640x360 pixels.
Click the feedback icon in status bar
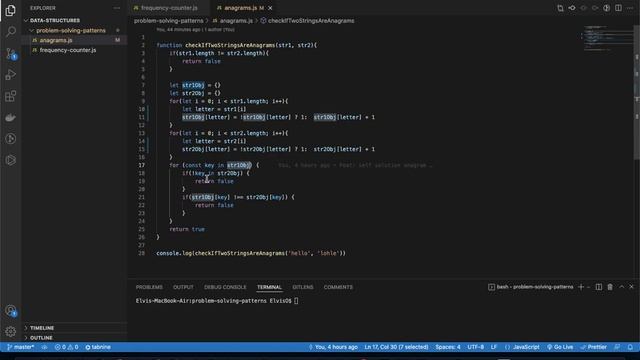pos(617,347)
